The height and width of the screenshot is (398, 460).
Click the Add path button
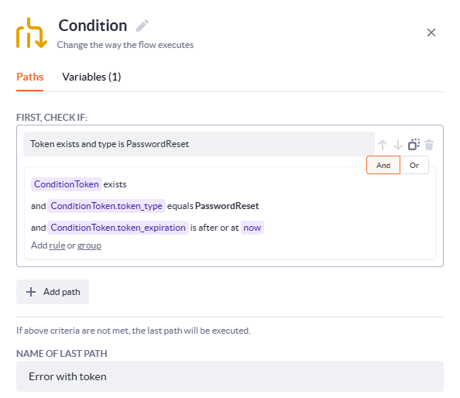tap(53, 292)
